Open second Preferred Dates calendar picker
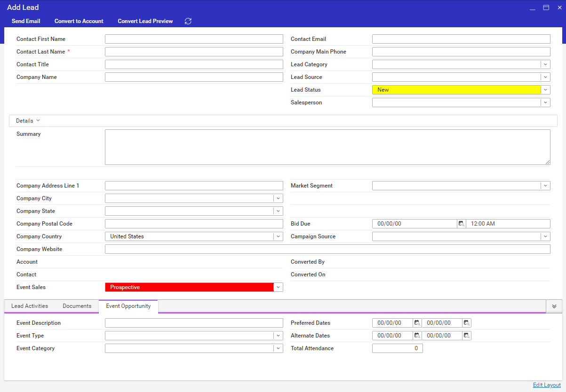The width and height of the screenshot is (566, 392). click(x=467, y=323)
